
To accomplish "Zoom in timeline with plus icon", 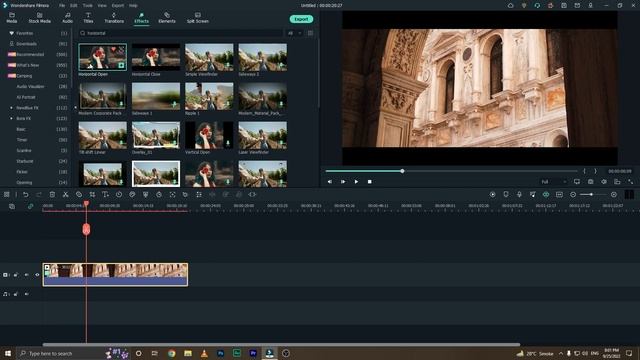I will [613, 195].
